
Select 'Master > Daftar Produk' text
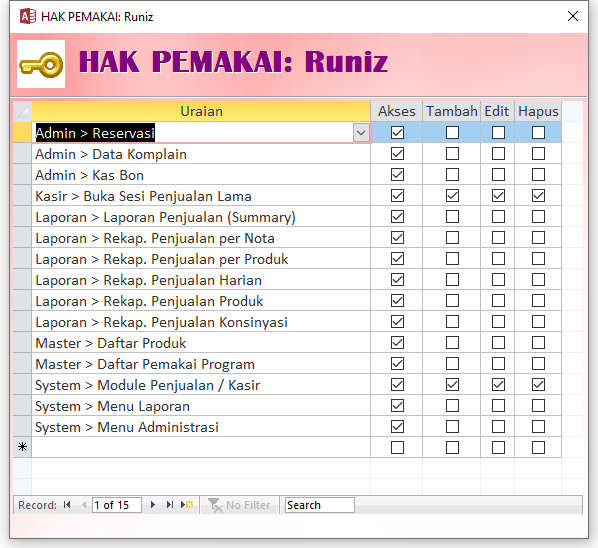click(x=111, y=343)
